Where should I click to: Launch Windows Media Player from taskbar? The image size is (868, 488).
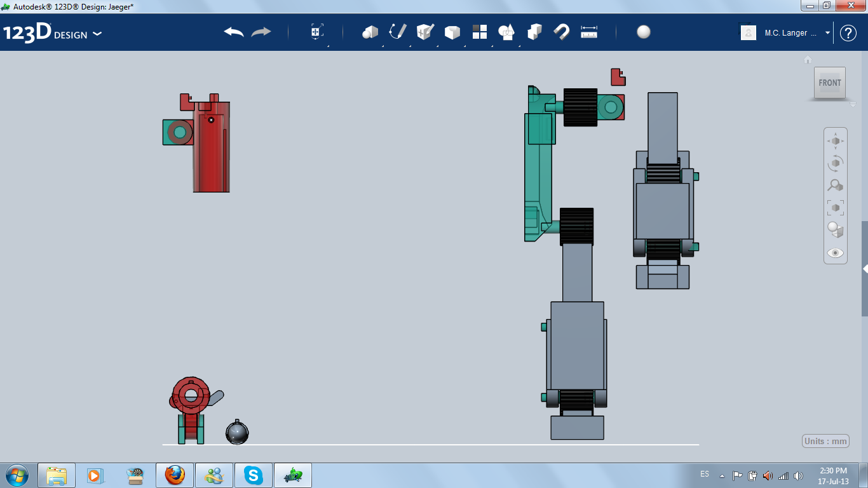point(95,475)
